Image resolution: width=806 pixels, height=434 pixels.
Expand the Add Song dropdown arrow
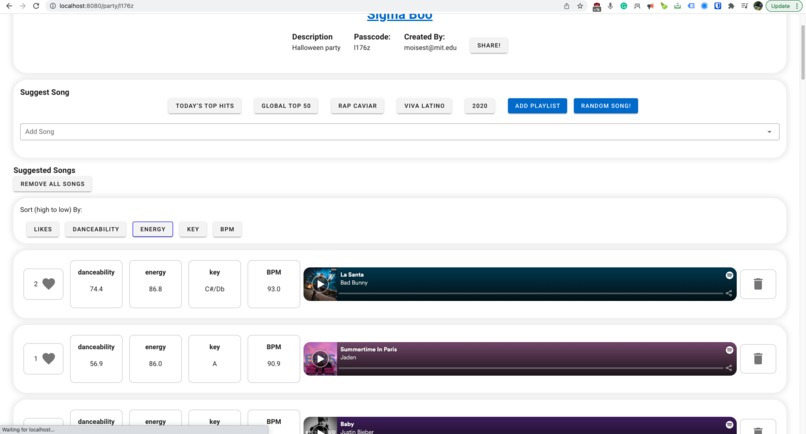click(x=769, y=132)
